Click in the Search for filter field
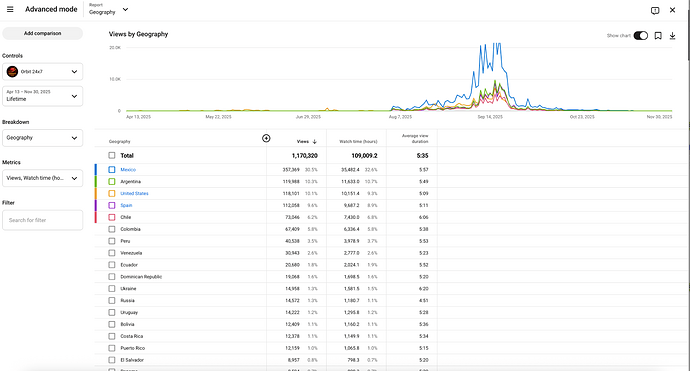The image size is (690, 371). 42,220
